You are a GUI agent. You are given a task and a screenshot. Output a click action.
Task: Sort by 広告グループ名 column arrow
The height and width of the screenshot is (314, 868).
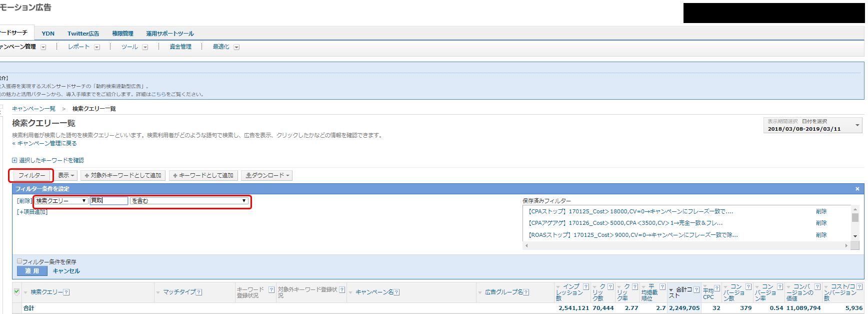pos(480,292)
